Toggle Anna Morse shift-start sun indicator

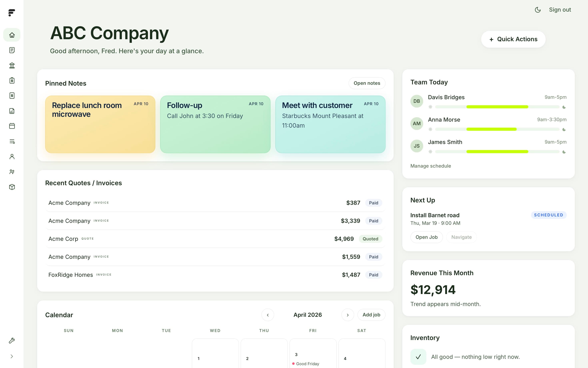click(x=430, y=129)
